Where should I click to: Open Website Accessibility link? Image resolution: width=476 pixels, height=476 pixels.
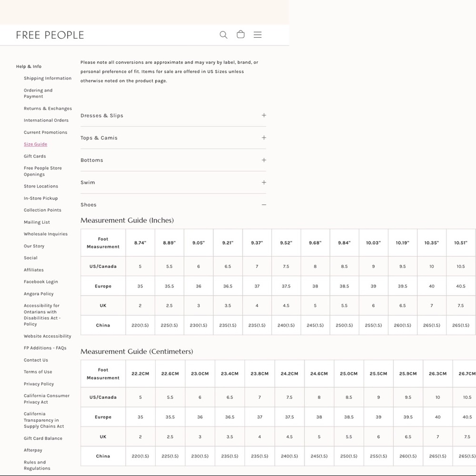pos(48,336)
